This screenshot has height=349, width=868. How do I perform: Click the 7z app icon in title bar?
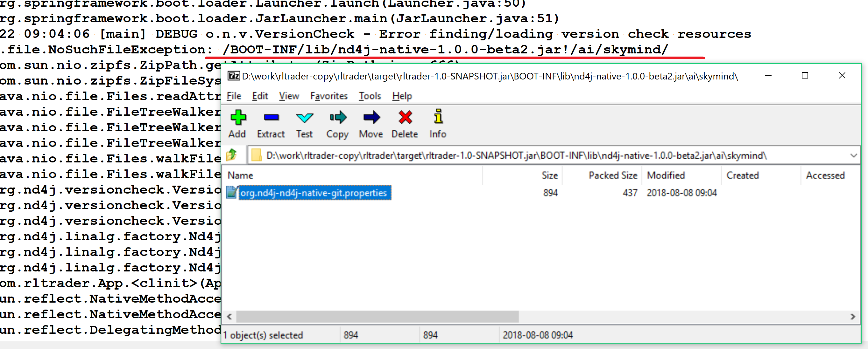click(234, 76)
